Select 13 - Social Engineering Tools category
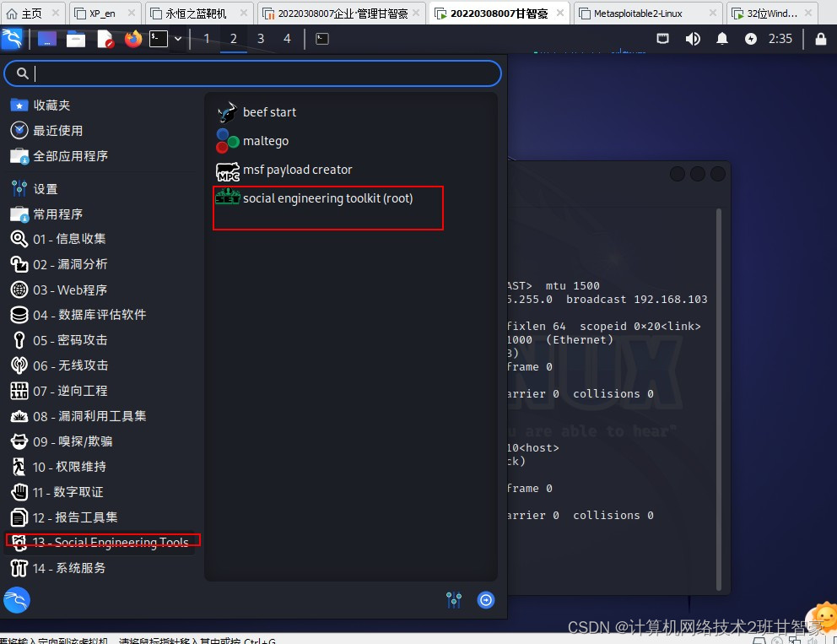837x644 pixels. (x=100, y=543)
